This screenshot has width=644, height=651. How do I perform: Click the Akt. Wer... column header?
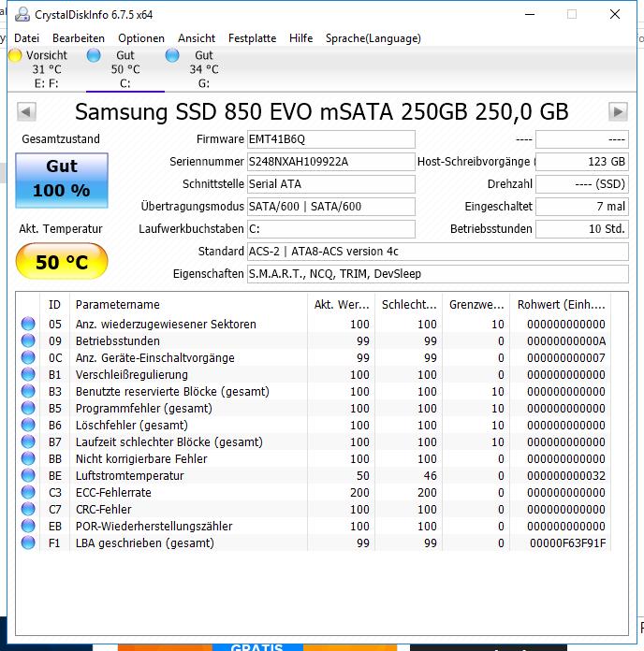click(341, 304)
